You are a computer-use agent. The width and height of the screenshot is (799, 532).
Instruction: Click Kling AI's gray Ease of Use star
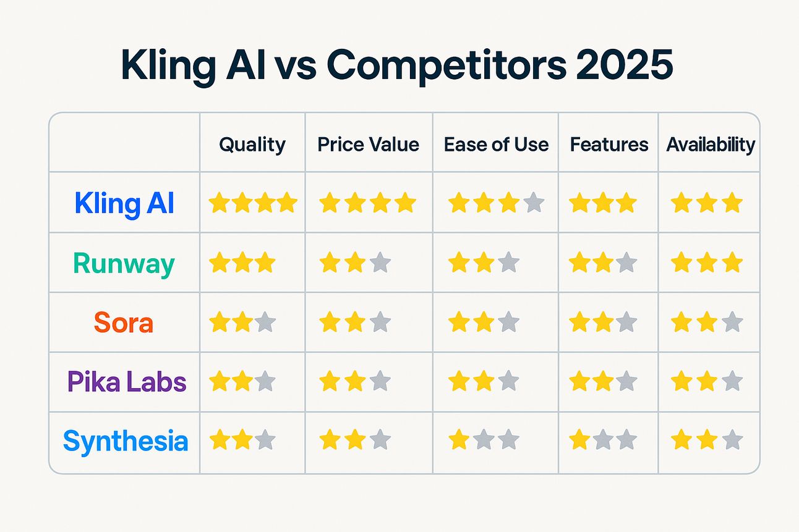pyautogui.click(x=534, y=203)
